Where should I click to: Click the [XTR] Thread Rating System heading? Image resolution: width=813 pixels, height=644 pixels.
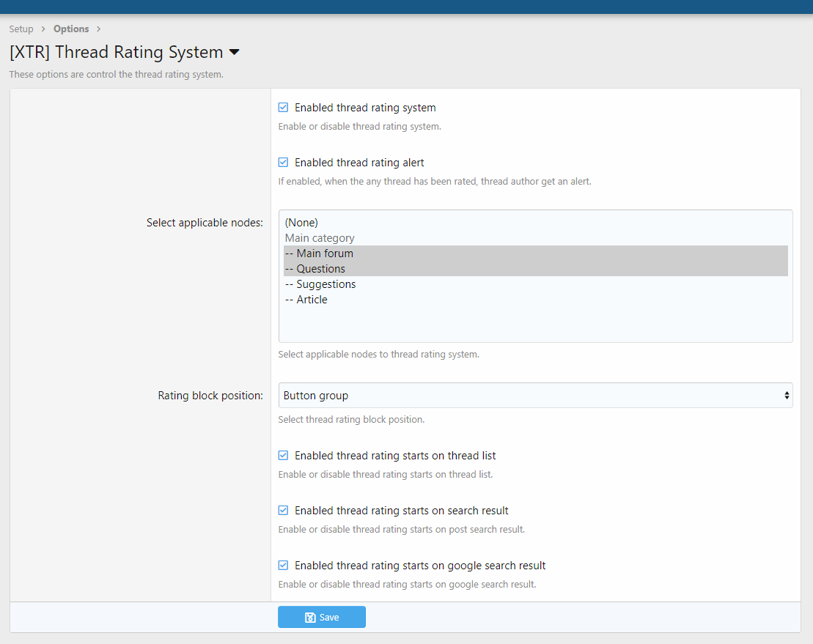click(x=116, y=53)
